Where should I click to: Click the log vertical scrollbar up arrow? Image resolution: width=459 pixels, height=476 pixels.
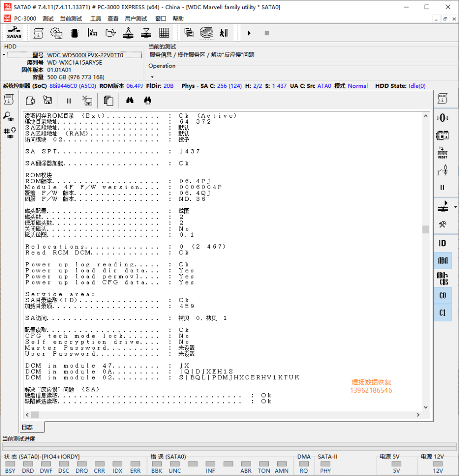point(426,116)
